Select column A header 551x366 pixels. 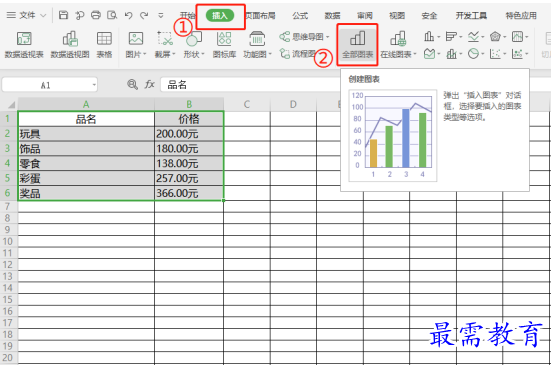tap(86, 104)
